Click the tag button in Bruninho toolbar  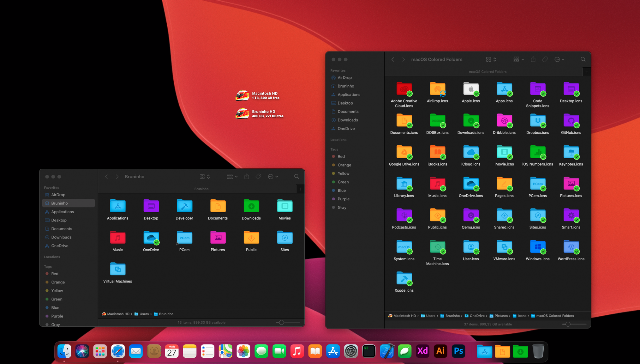(x=258, y=177)
